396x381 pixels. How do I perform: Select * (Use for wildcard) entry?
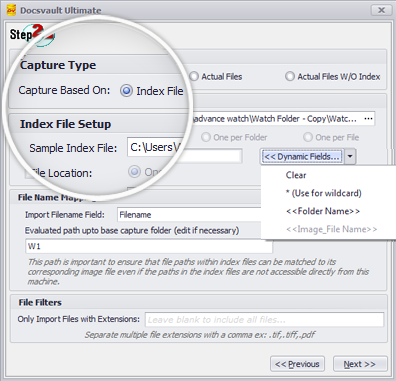pyautogui.click(x=323, y=193)
